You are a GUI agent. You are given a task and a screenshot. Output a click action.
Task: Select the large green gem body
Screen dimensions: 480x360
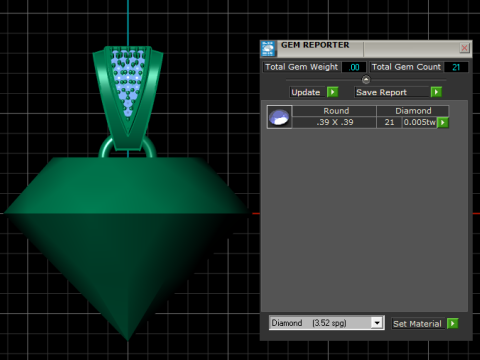point(127,248)
